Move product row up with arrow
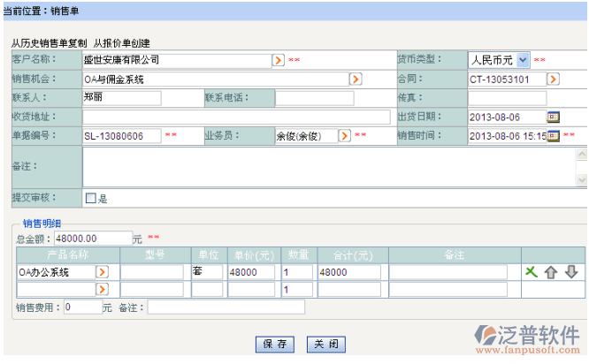The height and width of the screenshot is (364, 589). [x=551, y=272]
